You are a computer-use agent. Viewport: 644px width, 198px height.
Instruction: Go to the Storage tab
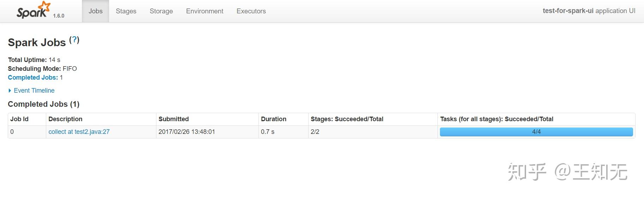click(161, 11)
